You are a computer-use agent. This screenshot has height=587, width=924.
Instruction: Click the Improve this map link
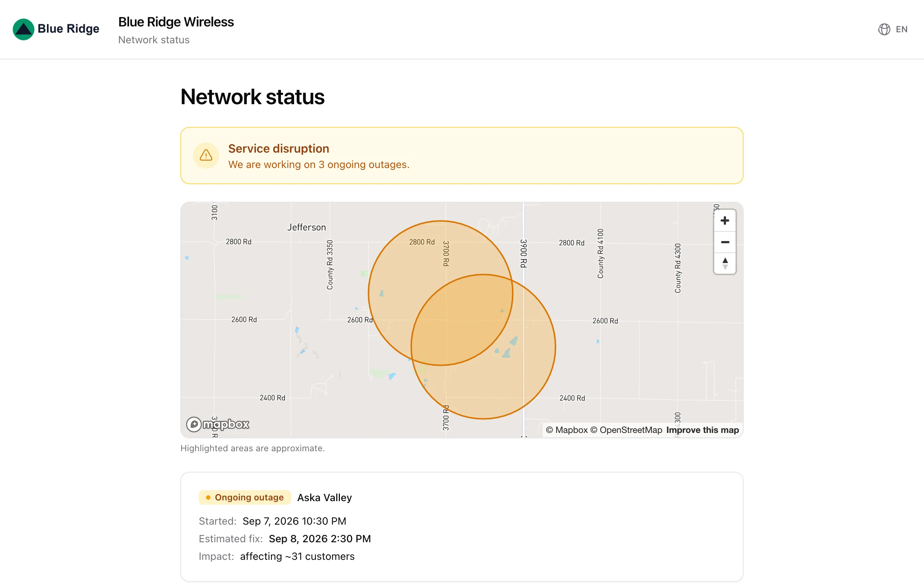[x=702, y=430]
